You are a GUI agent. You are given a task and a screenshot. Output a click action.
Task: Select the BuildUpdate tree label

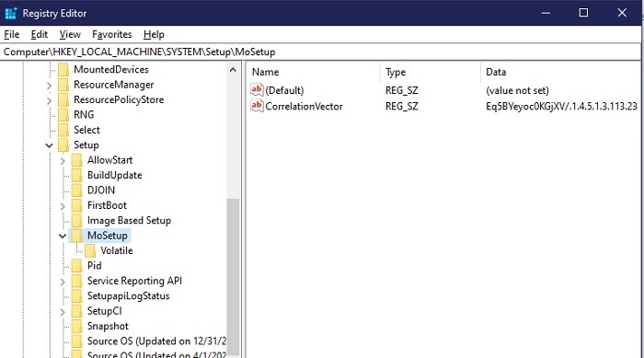pyautogui.click(x=115, y=175)
